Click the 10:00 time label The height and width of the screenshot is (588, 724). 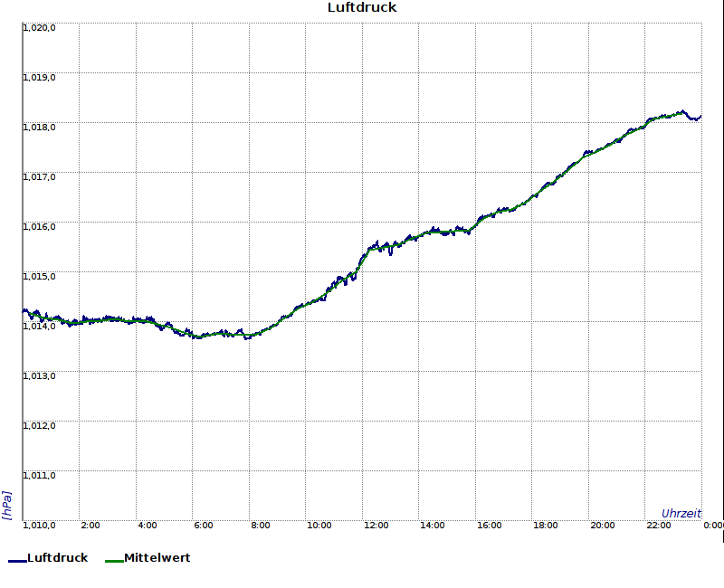(x=319, y=526)
